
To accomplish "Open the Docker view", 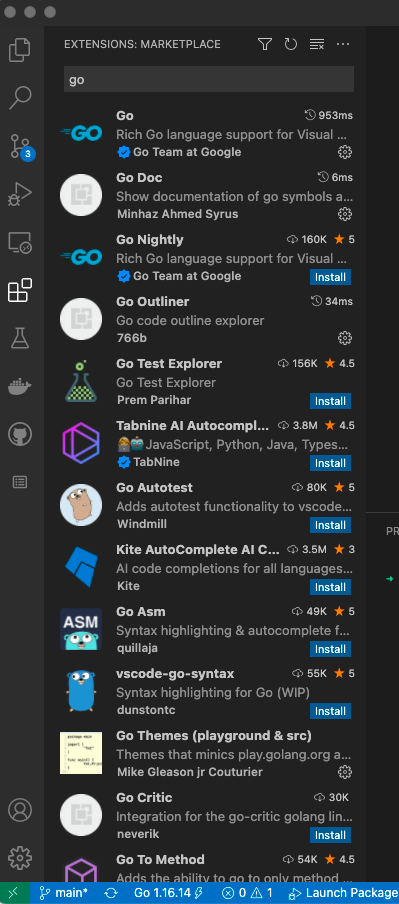I will tap(20, 386).
